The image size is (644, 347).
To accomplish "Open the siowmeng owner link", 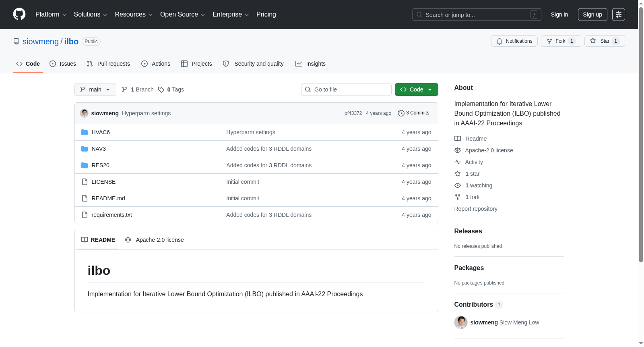I will pos(41,42).
